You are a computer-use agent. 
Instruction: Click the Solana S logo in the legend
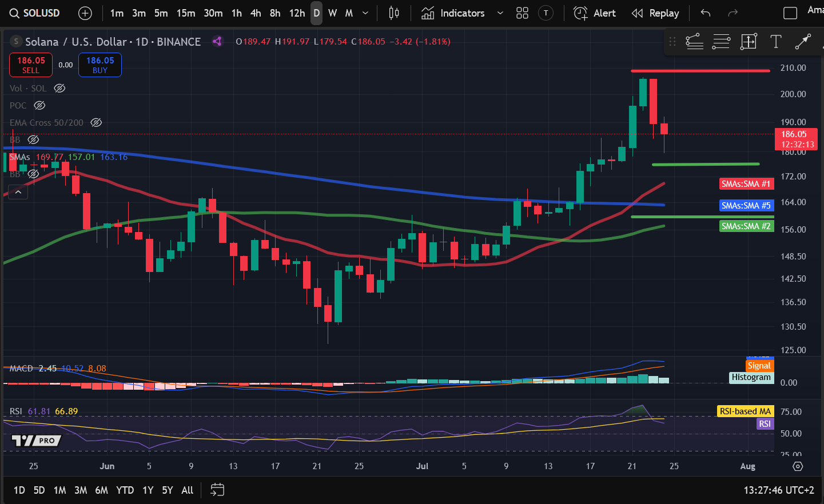(16, 41)
